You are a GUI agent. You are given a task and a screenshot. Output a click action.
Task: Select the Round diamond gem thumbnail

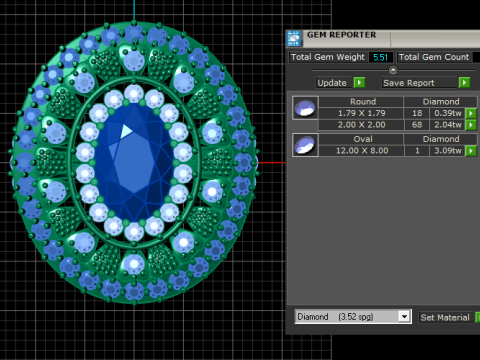(305, 108)
